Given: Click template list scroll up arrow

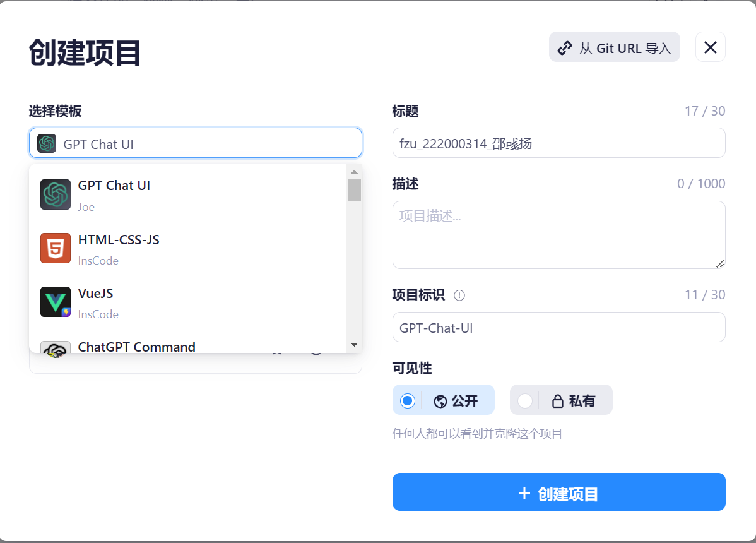Looking at the screenshot, I should click(355, 172).
